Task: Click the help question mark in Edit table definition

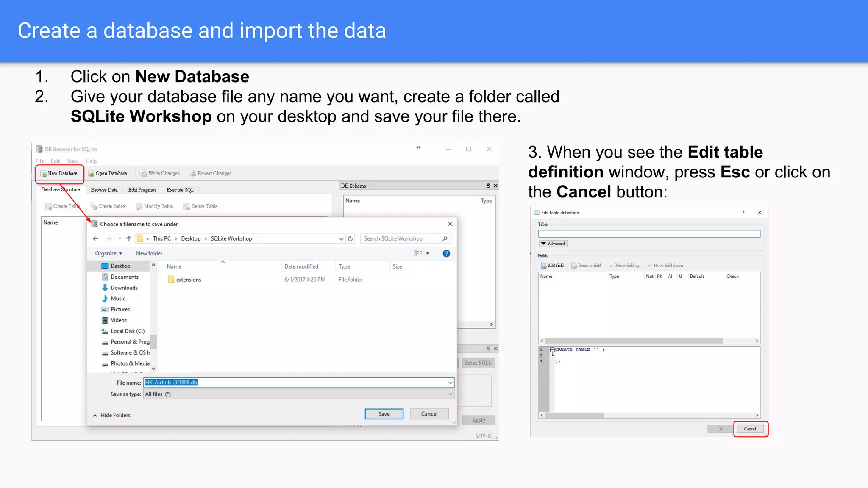Action: [x=743, y=213]
